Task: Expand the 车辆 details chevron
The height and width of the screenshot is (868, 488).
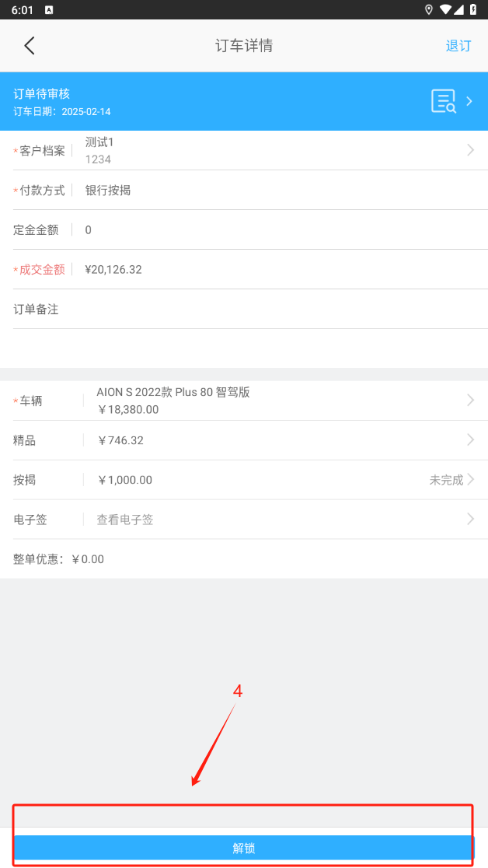Action: 470,401
